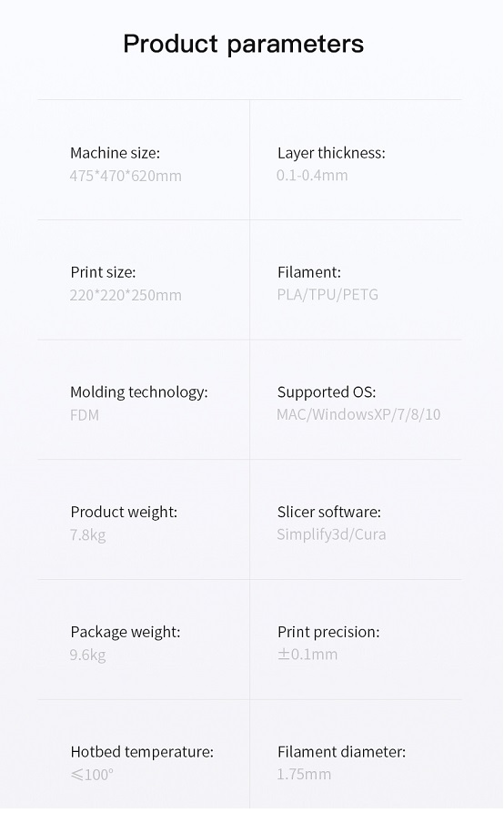Click the Simplify3d/Cura value text
Viewport: 504px width, 813px height.
331,534
